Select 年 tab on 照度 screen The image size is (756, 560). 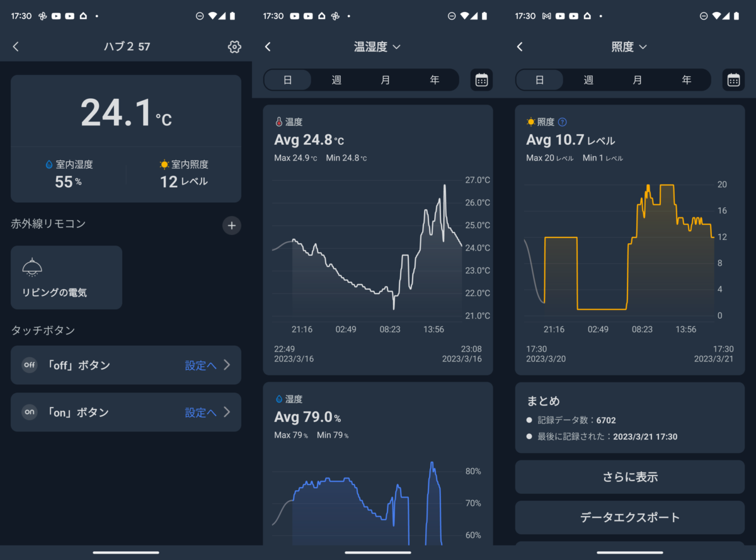coord(687,80)
